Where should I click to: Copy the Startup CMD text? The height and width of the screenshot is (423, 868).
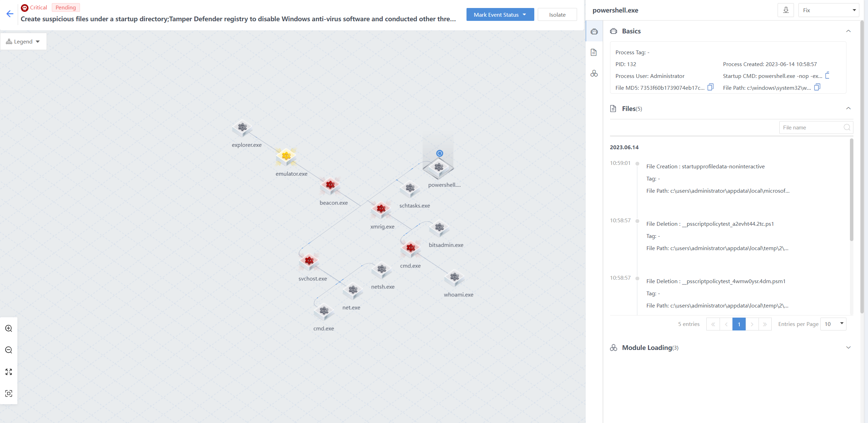[827, 75]
